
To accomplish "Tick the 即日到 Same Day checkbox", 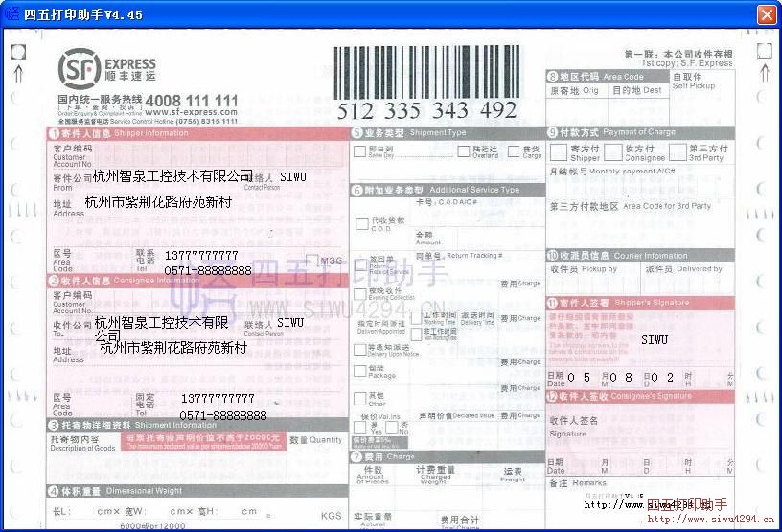I will pos(359,151).
